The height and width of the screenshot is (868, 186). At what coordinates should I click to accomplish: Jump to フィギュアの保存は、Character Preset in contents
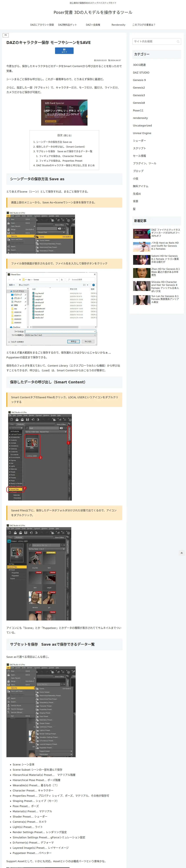point(60,156)
